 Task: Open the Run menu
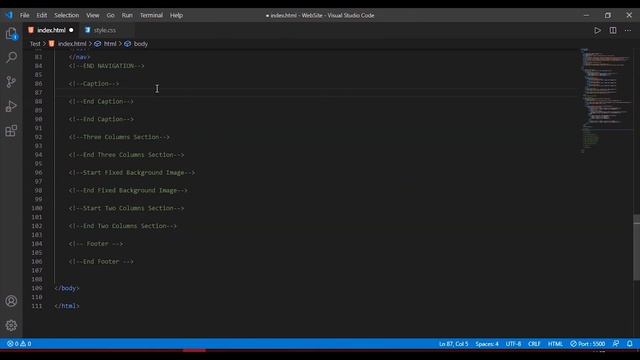[x=127, y=15]
